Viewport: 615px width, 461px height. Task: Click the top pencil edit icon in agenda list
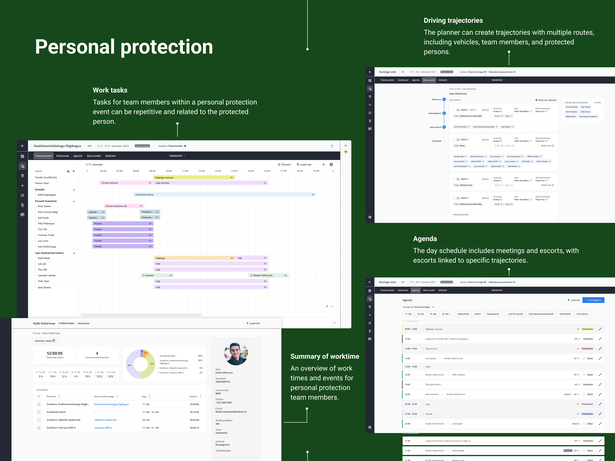pyautogui.click(x=600, y=327)
